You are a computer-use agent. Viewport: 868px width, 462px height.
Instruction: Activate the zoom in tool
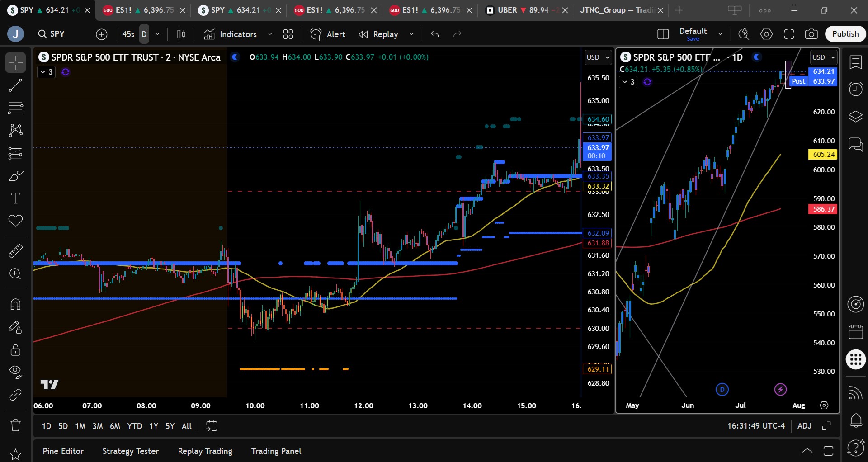point(15,274)
